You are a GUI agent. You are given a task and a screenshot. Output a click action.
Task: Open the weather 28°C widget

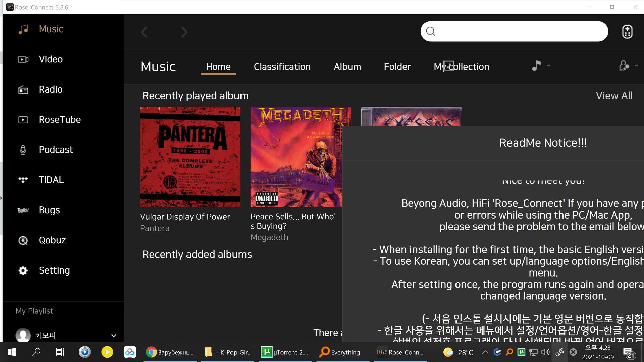coord(458,352)
